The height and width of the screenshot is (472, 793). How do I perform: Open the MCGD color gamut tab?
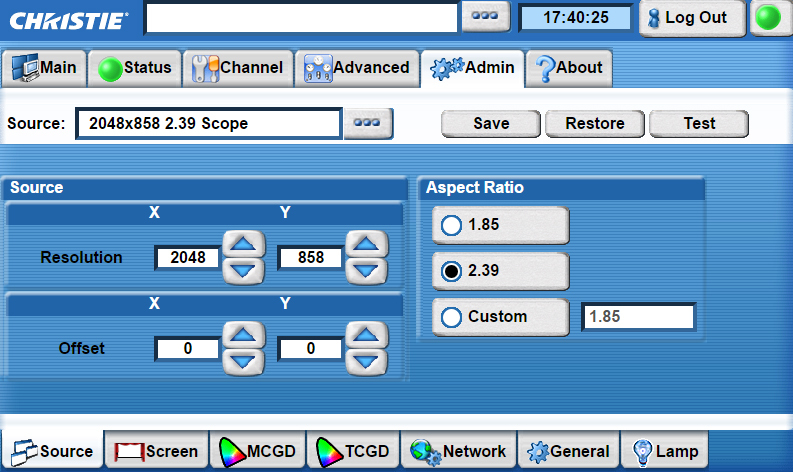(x=258, y=451)
